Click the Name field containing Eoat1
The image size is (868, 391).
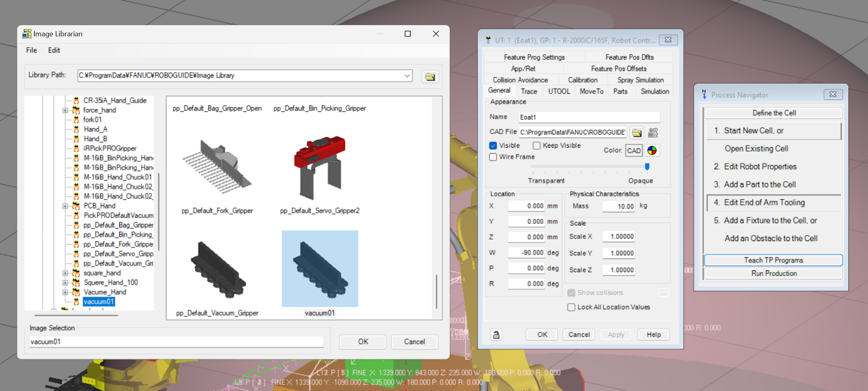point(589,117)
